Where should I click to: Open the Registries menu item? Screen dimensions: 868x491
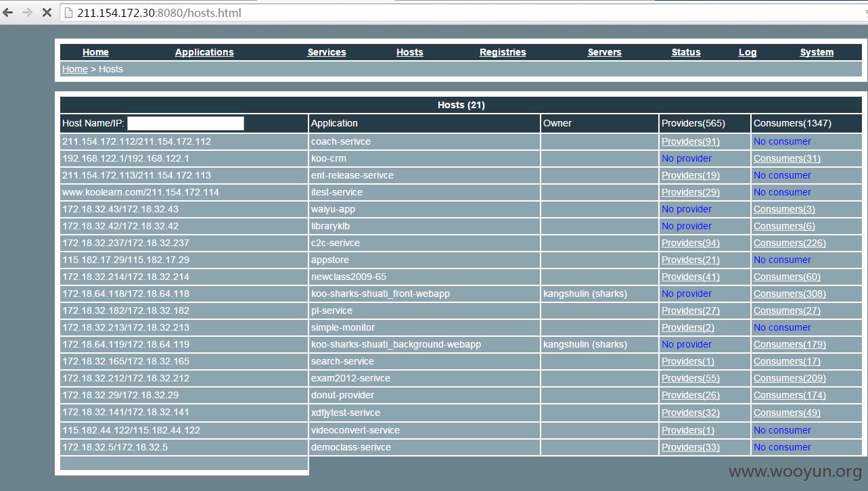pyautogui.click(x=503, y=52)
